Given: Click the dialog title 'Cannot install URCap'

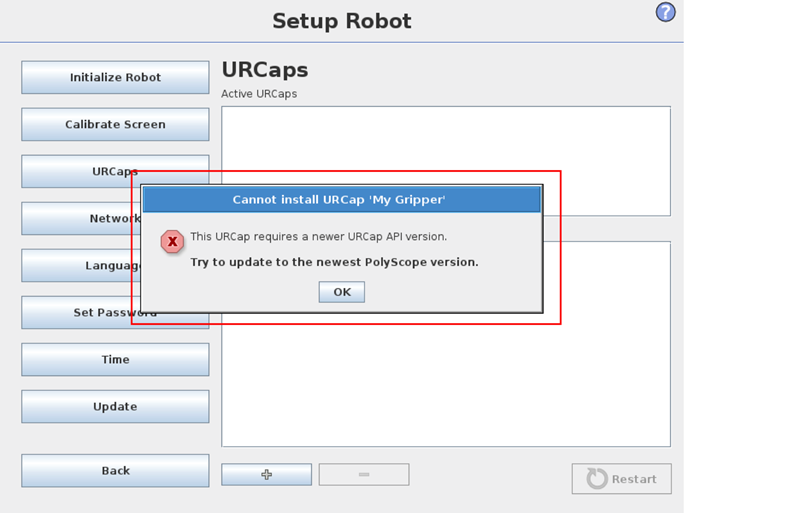Looking at the screenshot, I should coord(339,200).
